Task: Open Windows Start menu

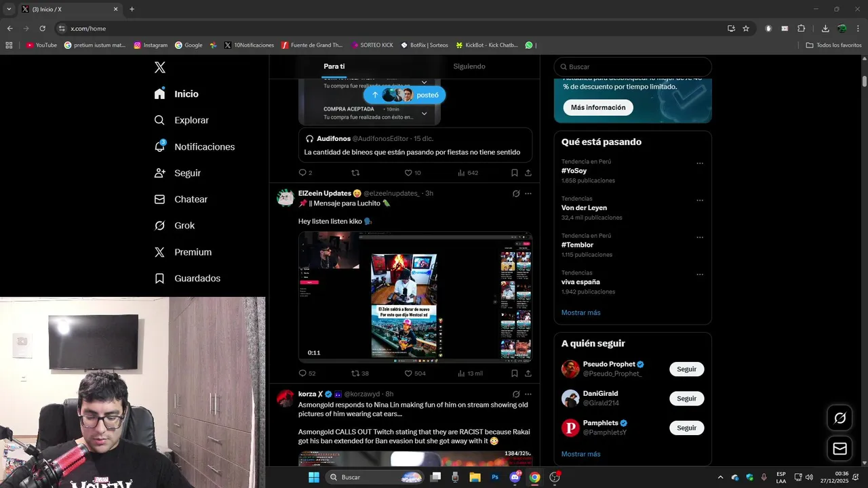Action: tap(313, 477)
